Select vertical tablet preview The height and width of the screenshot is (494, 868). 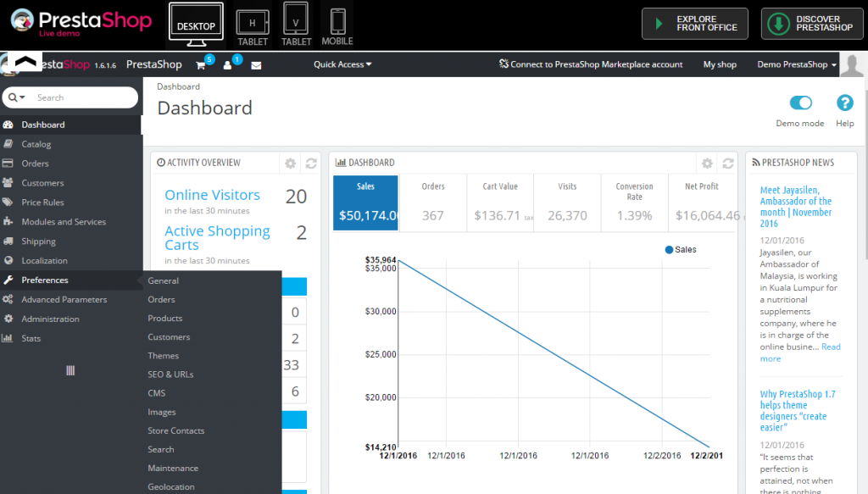[x=296, y=25]
